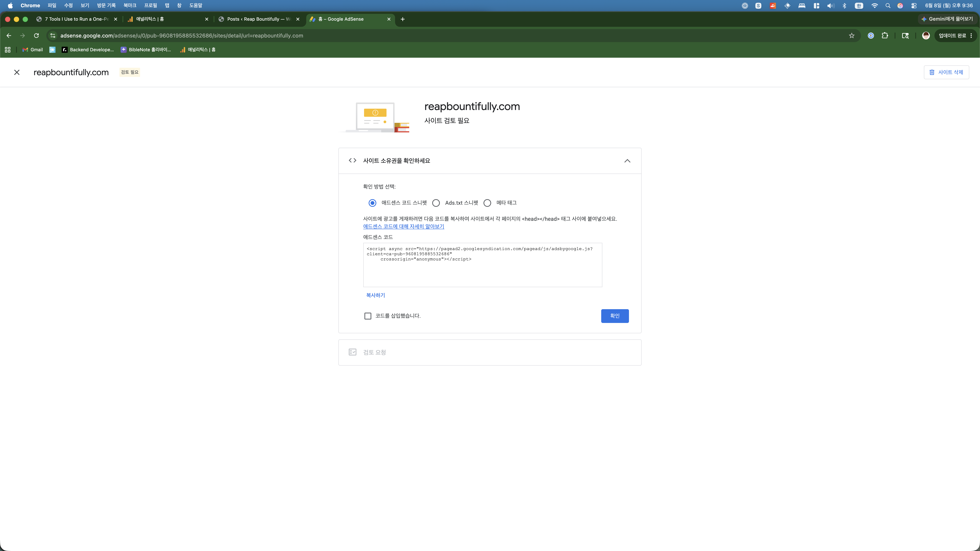Open the site information icon in address bar

coord(53,36)
